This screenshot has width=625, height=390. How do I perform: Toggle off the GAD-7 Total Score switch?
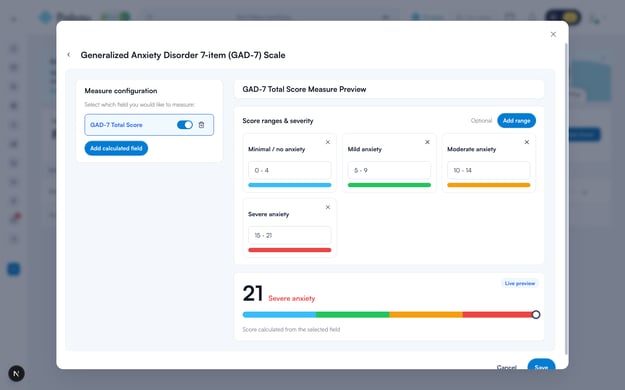(185, 125)
